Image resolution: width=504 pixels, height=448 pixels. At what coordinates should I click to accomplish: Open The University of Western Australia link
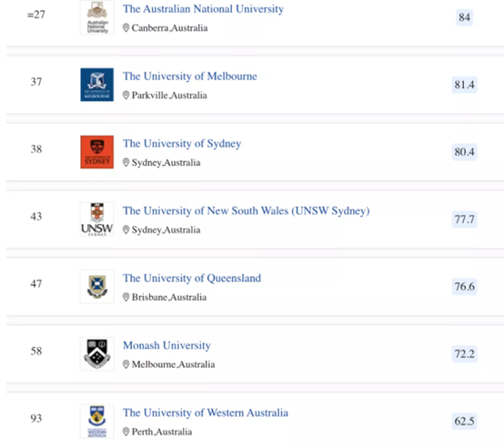click(206, 412)
